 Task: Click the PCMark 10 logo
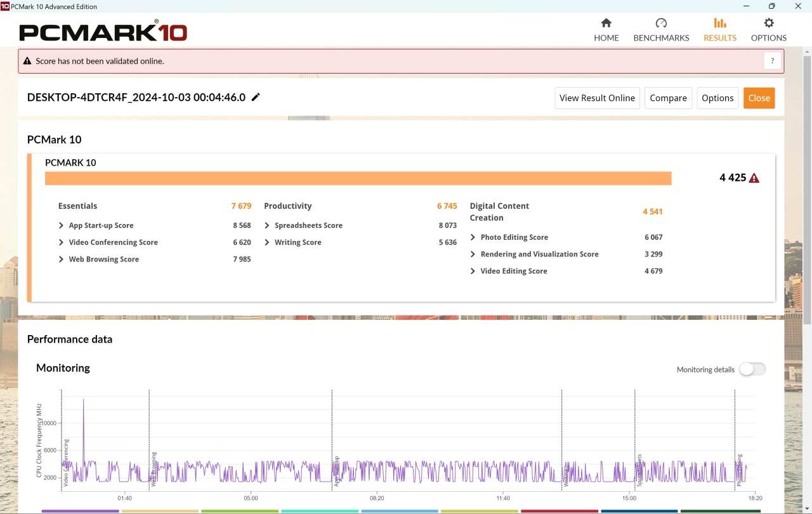(x=103, y=32)
